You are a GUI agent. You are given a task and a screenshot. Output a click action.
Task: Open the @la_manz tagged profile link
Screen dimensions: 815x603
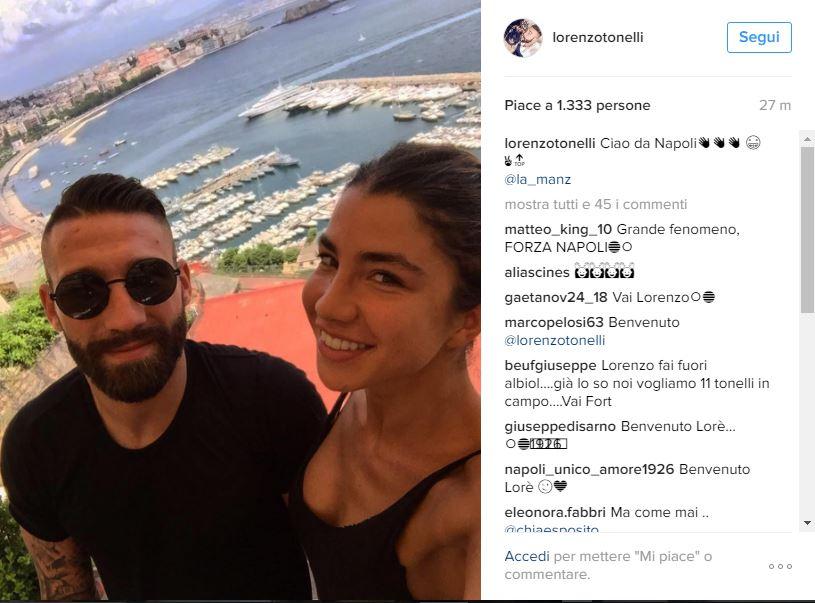[x=537, y=179]
